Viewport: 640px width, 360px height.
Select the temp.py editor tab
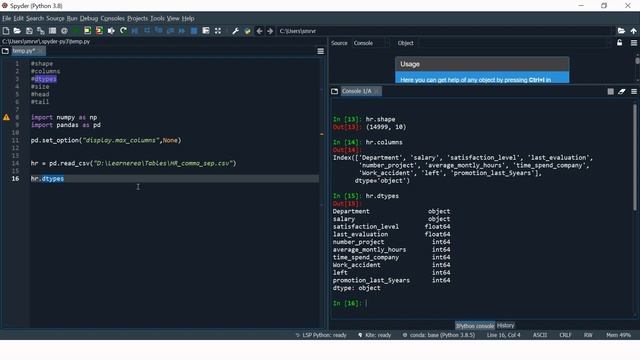pos(28,51)
